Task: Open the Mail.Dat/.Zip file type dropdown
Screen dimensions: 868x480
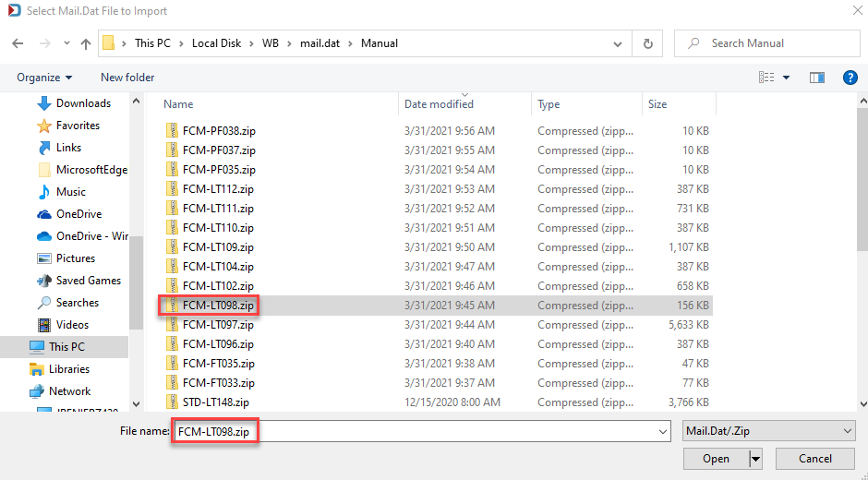Action: pos(769,431)
